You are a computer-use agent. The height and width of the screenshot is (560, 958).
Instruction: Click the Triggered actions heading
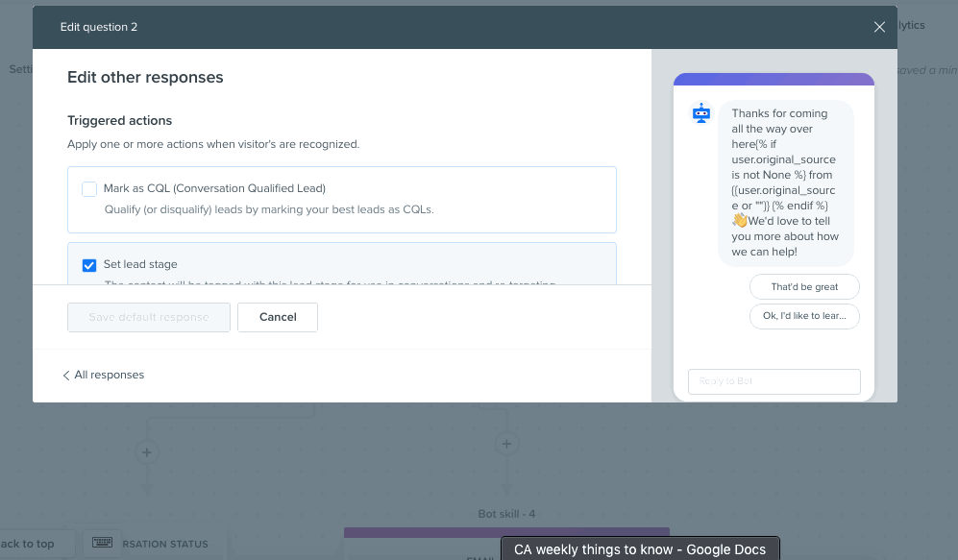tap(120, 120)
